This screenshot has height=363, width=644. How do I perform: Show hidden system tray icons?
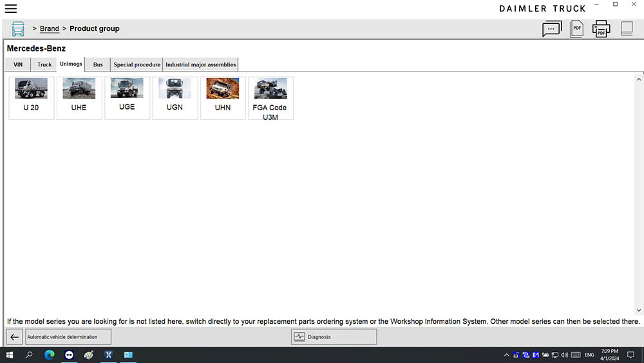point(506,355)
